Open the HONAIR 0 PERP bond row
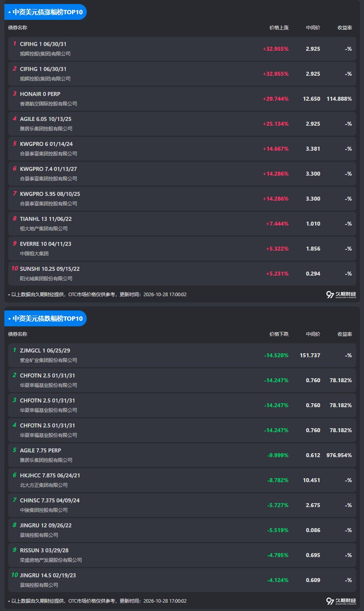This screenshot has width=364, height=611. coord(182,99)
